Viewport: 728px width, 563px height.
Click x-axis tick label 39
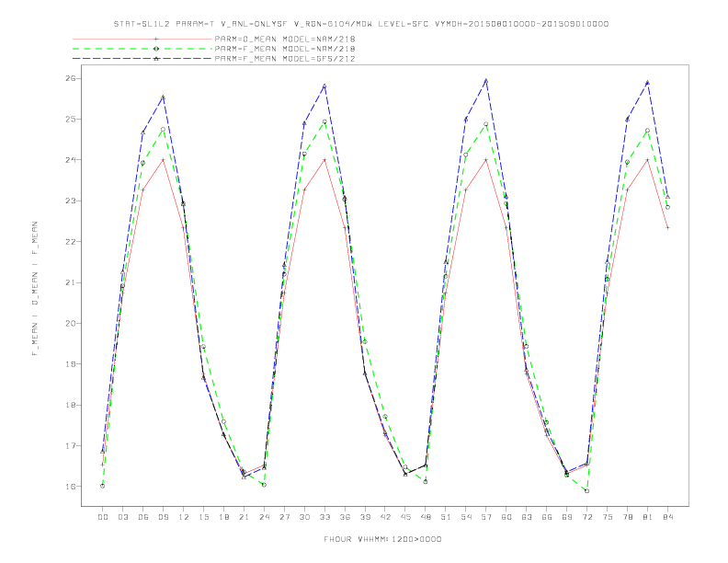[365, 517]
